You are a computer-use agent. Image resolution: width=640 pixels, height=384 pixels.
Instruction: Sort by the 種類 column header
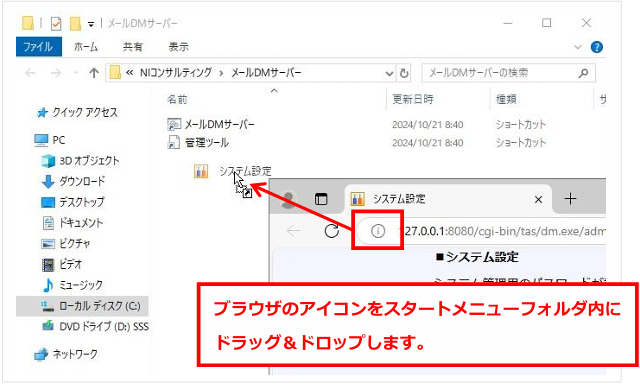pyautogui.click(x=506, y=99)
